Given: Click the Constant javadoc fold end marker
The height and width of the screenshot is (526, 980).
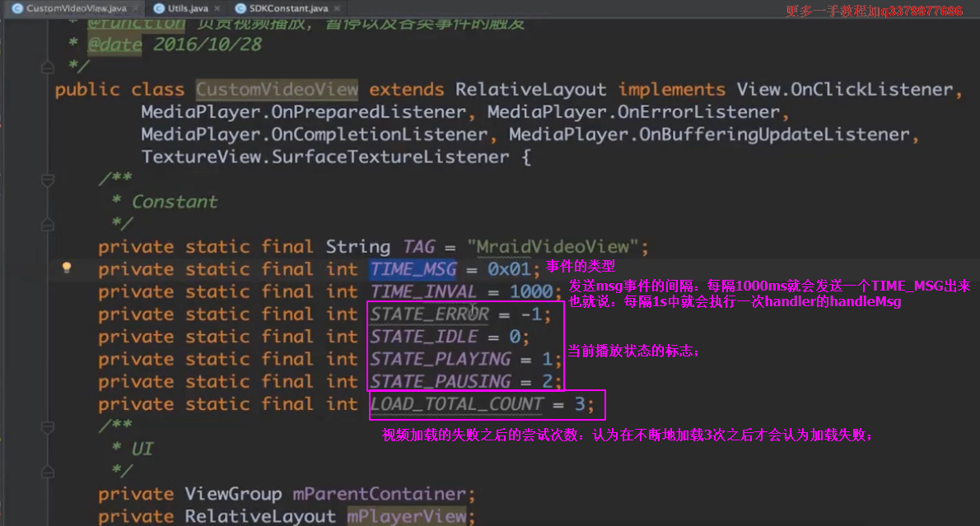Looking at the screenshot, I should pyautogui.click(x=48, y=224).
